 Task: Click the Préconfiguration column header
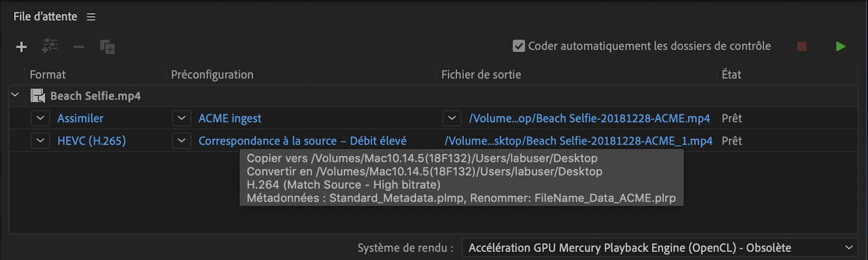coord(212,75)
